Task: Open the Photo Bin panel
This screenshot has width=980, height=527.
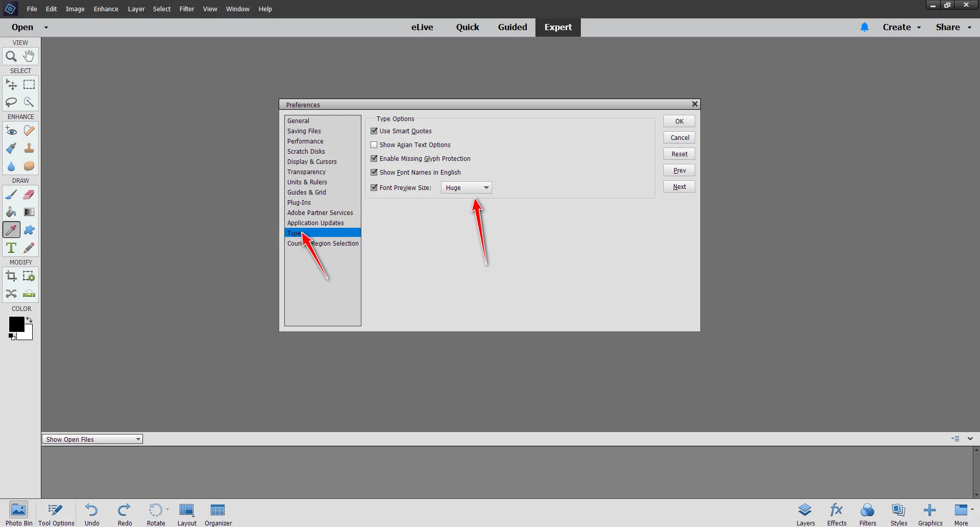Action: [19, 514]
